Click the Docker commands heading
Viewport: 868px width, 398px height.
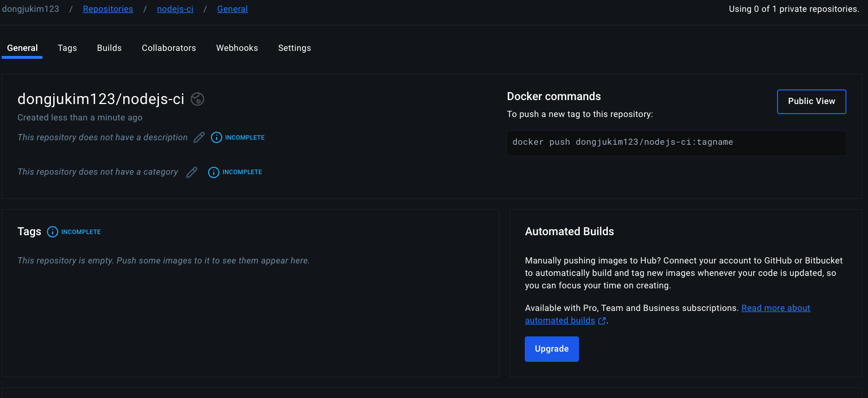click(554, 96)
